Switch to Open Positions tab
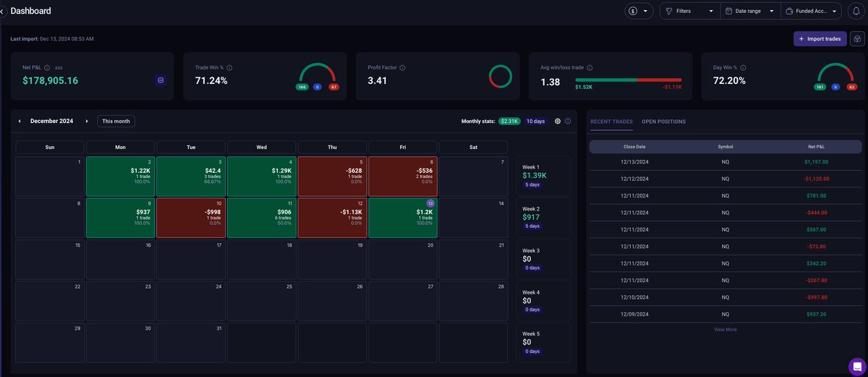 click(x=663, y=122)
